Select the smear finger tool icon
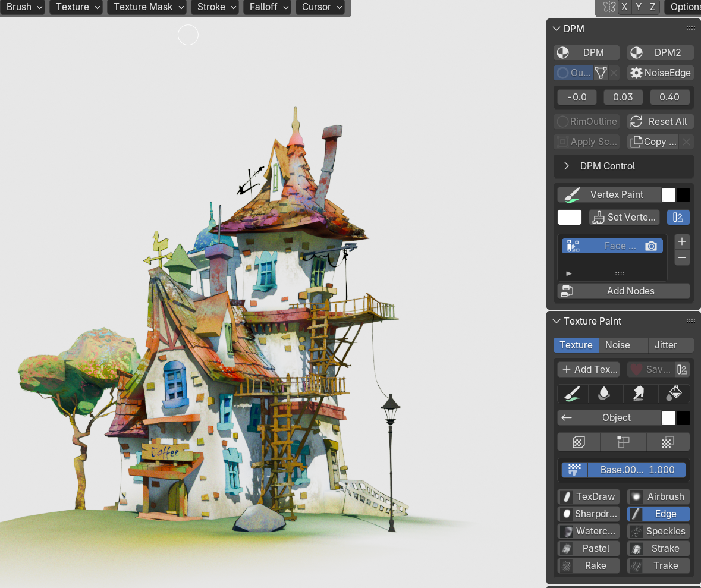Viewport: 701px width, 588px height. pos(639,394)
